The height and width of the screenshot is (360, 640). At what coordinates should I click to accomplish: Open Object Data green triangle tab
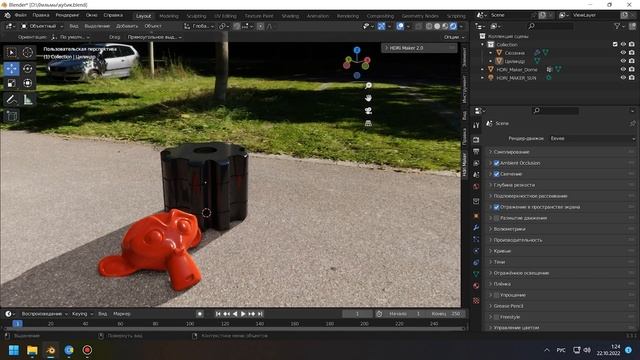(x=476, y=274)
